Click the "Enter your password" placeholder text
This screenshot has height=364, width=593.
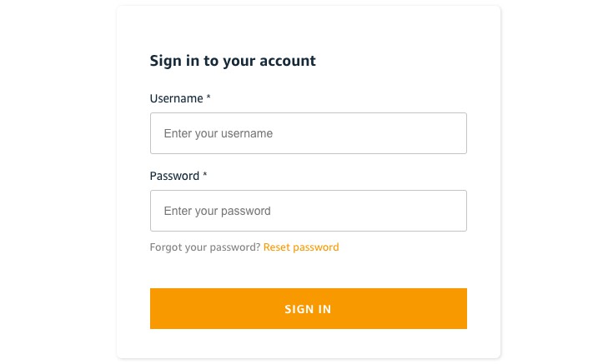click(218, 211)
